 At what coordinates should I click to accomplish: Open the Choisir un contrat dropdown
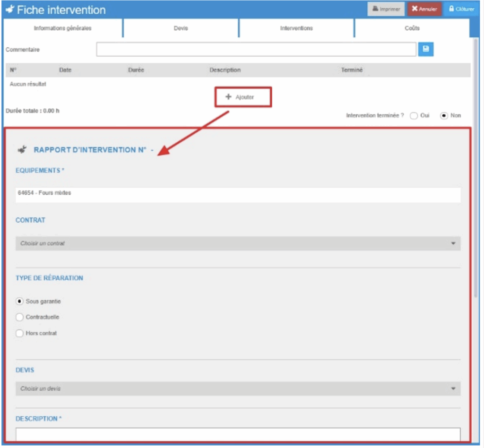pyautogui.click(x=238, y=243)
